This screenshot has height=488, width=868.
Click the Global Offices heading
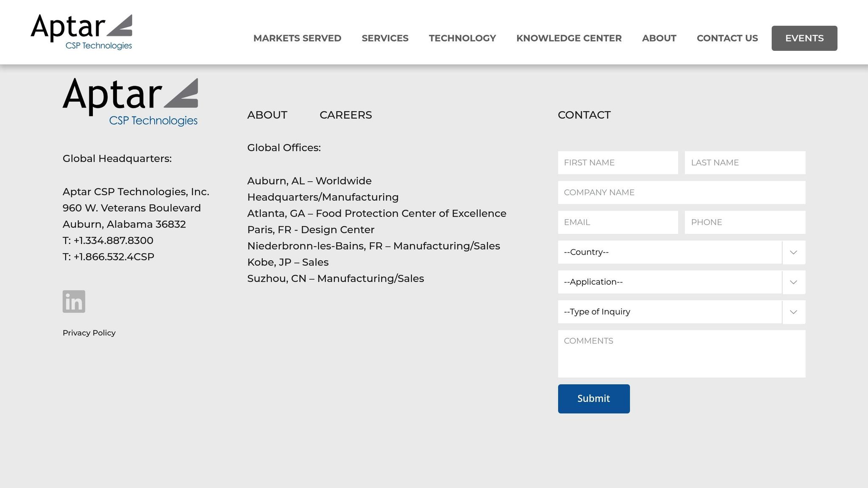coord(284,148)
